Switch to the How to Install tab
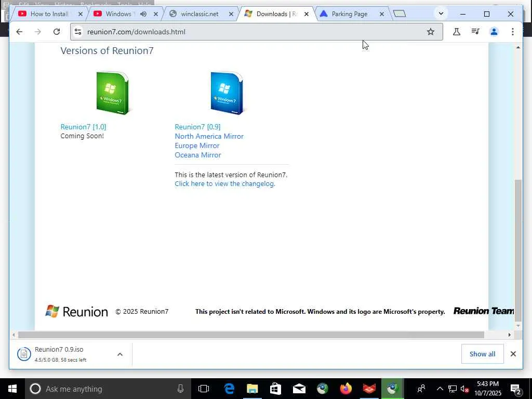Viewport: 532px width, 399px height. [49, 14]
